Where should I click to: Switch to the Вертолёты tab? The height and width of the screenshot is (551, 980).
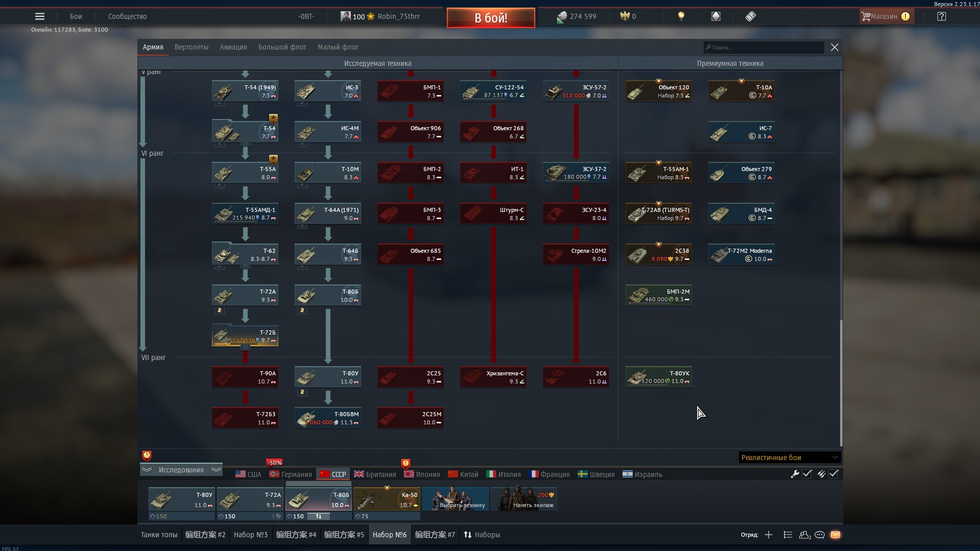192,47
